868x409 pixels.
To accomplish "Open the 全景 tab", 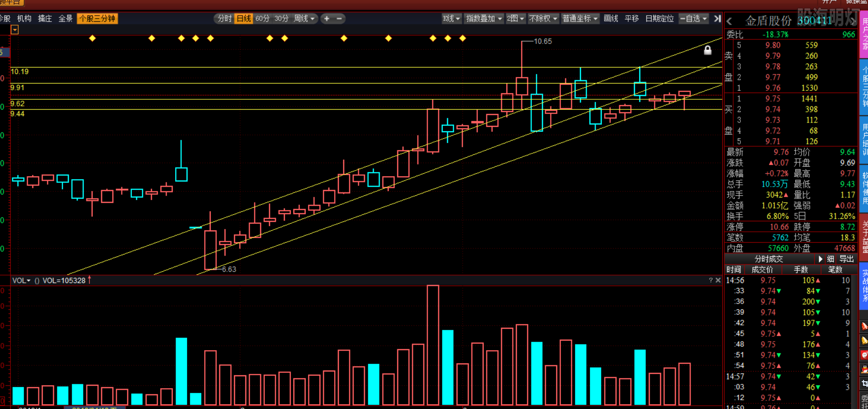I will click(x=65, y=19).
